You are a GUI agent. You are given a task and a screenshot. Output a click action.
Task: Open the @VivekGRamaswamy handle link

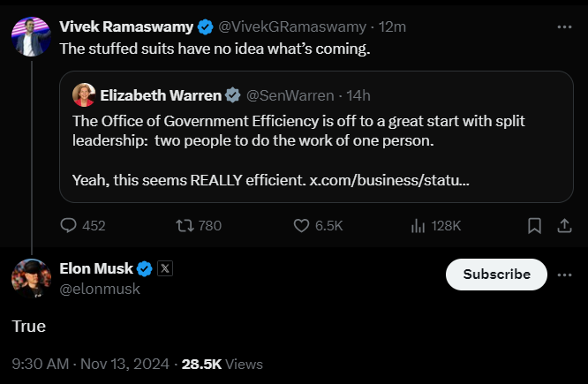289,26
